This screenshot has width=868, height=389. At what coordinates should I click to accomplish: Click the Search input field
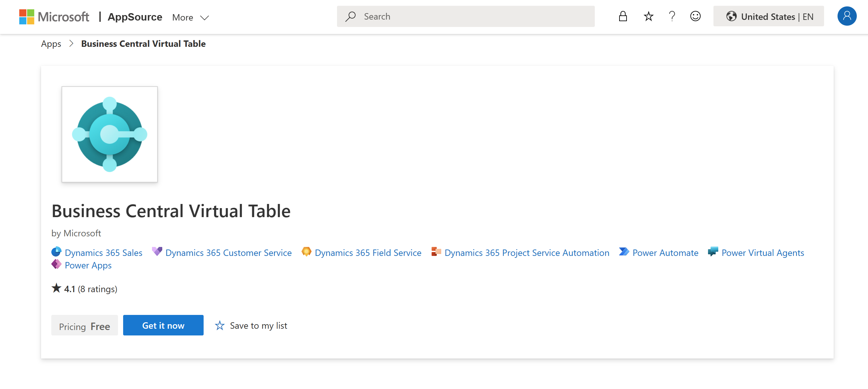coord(467,16)
